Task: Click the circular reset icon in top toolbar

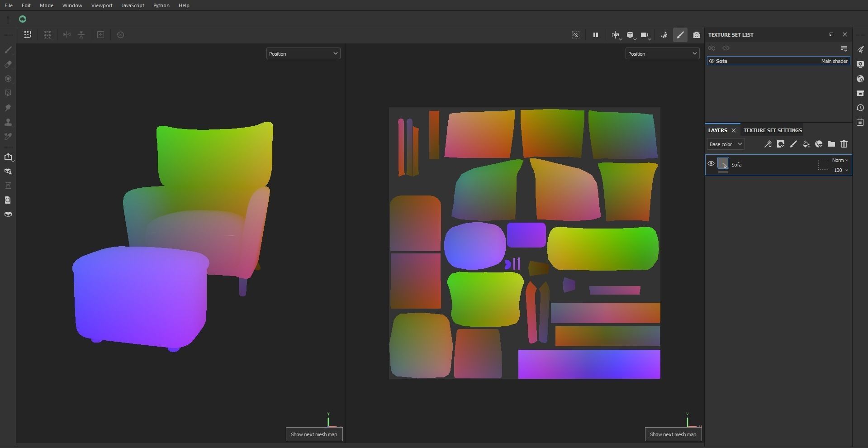Action: point(120,35)
